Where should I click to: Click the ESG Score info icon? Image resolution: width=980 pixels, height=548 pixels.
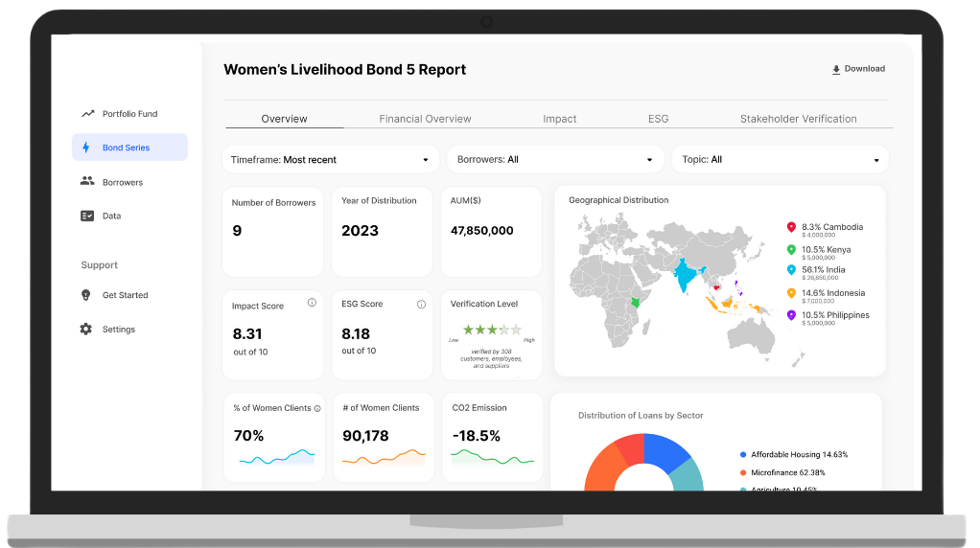[x=421, y=304]
